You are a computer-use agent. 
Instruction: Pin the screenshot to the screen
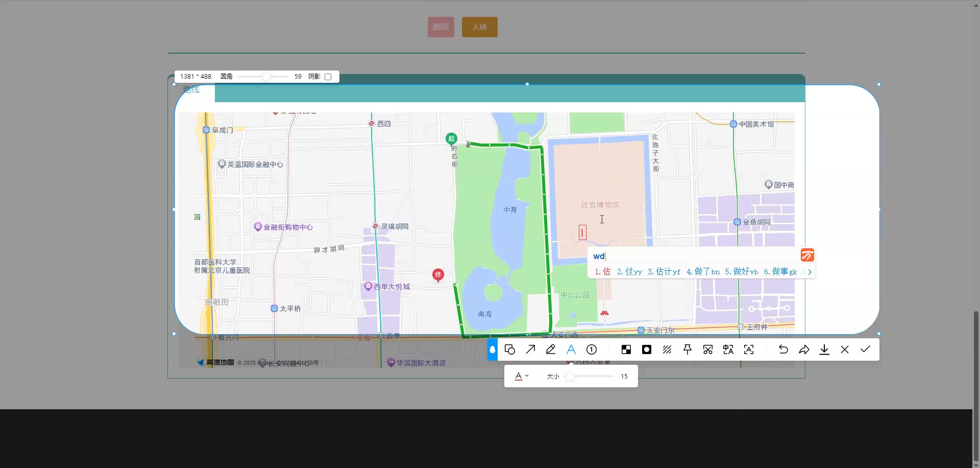pos(688,349)
